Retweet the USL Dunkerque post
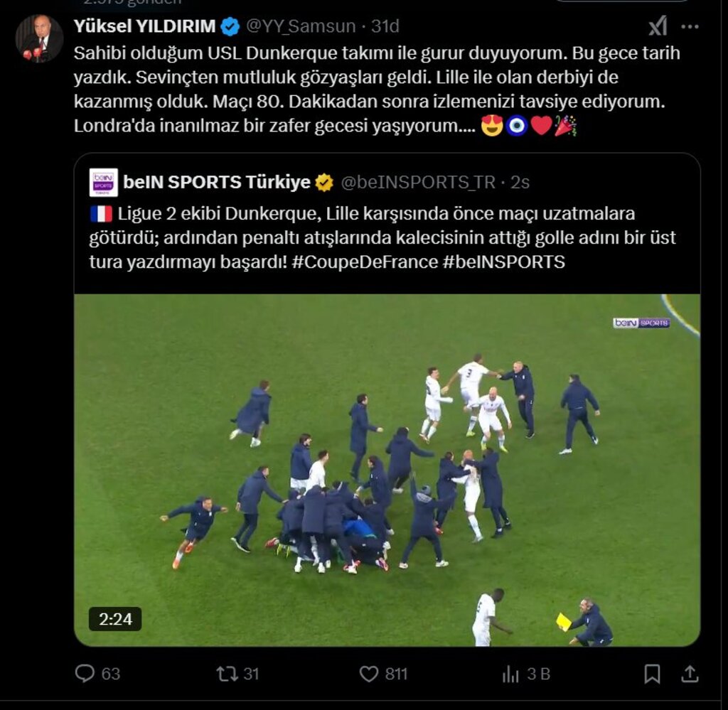728x710 pixels. tap(227, 674)
